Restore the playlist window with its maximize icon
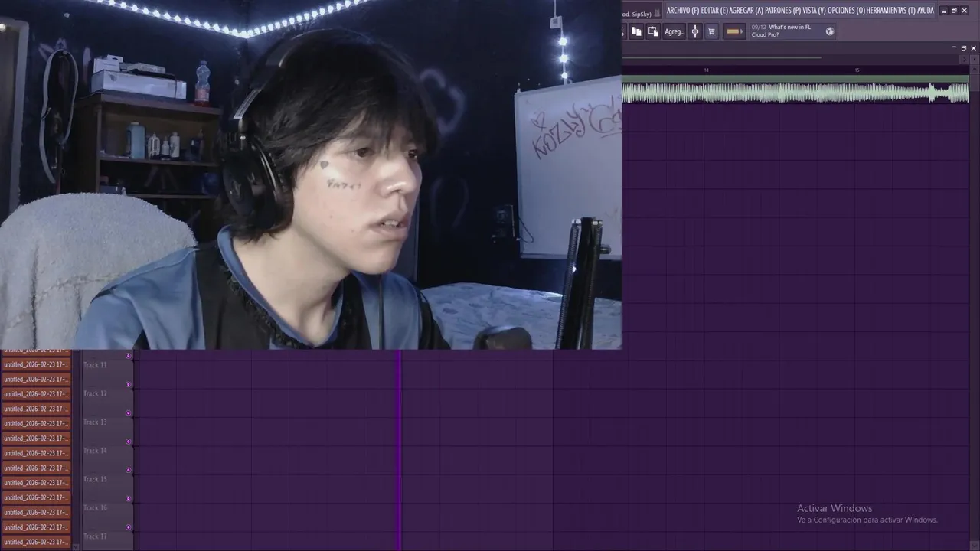980x551 pixels. pyautogui.click(x=964, y=47)
